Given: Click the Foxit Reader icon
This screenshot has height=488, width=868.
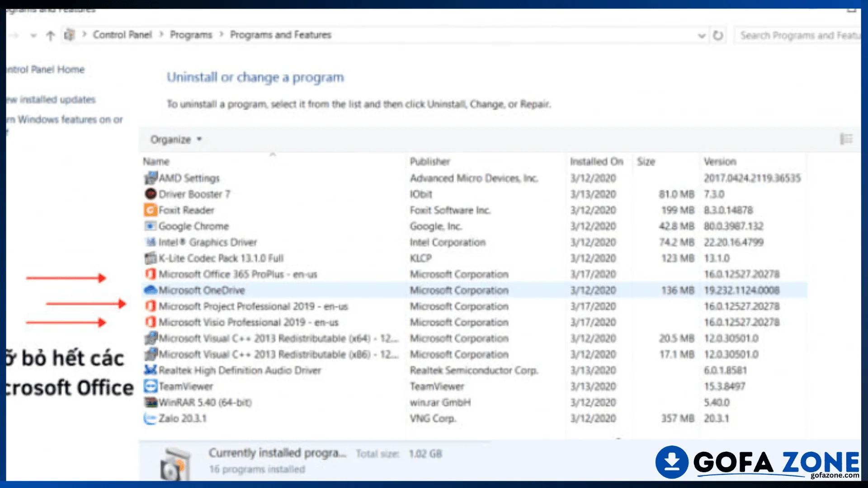Looking at the screenshot, I should click(151, 210).
